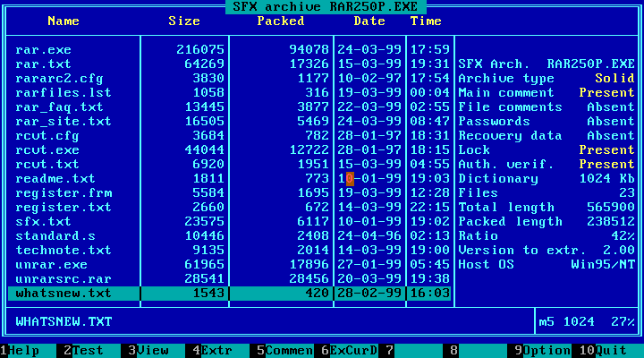Select file readme.txt

tap(55, 179)
